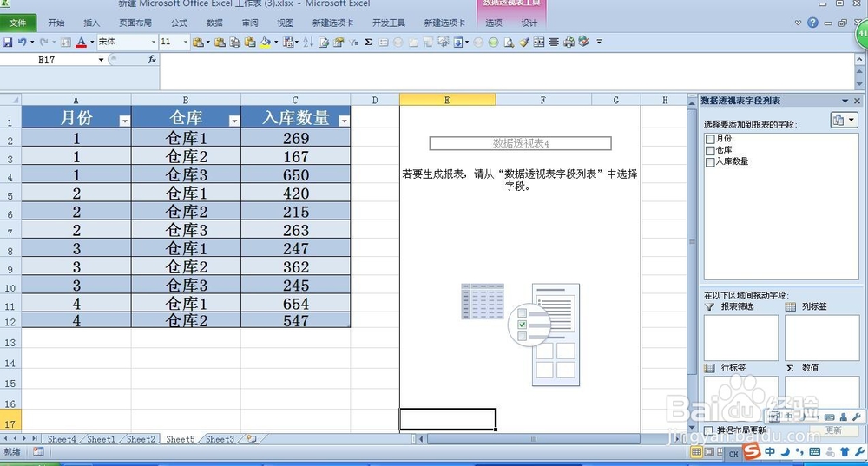
Task: Click the Sort A-Z icon in toolbar
Action: click(x=308, y=42)
